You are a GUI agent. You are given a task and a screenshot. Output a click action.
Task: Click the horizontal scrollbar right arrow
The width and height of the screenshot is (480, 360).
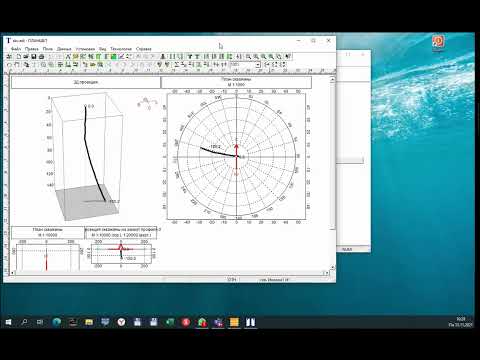pos(327,273)
